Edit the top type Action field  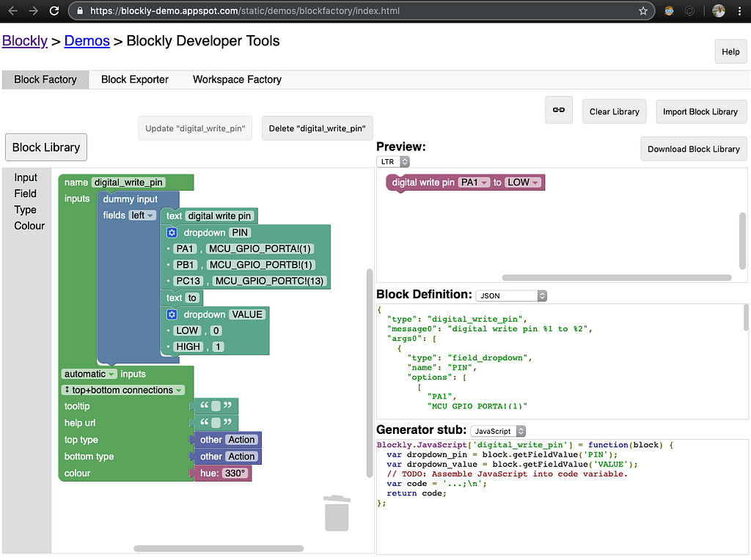point(241,440)
